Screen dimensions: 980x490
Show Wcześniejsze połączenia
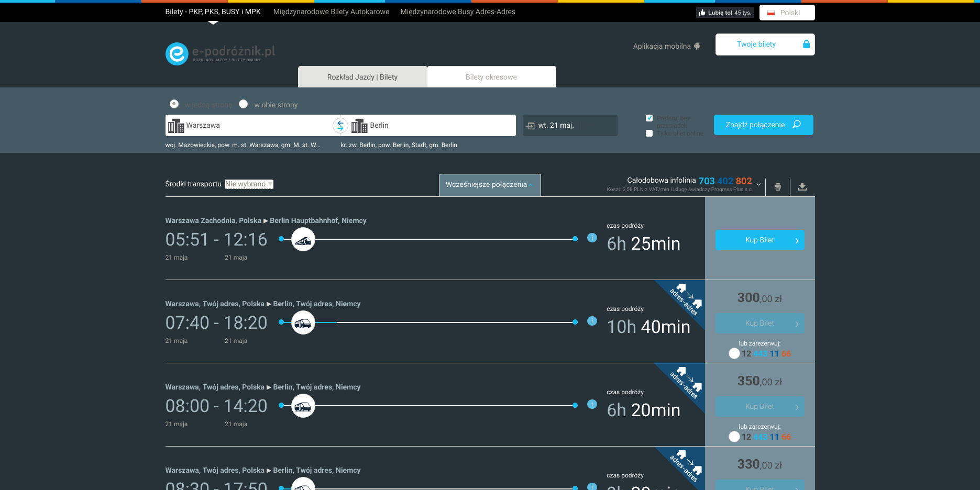[x=490, y=185]
